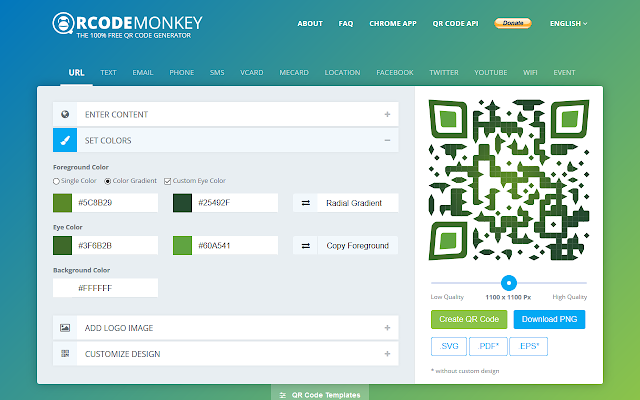Click the globe icon beside Enter Content
640x400 pixels.
pos(65,114)
